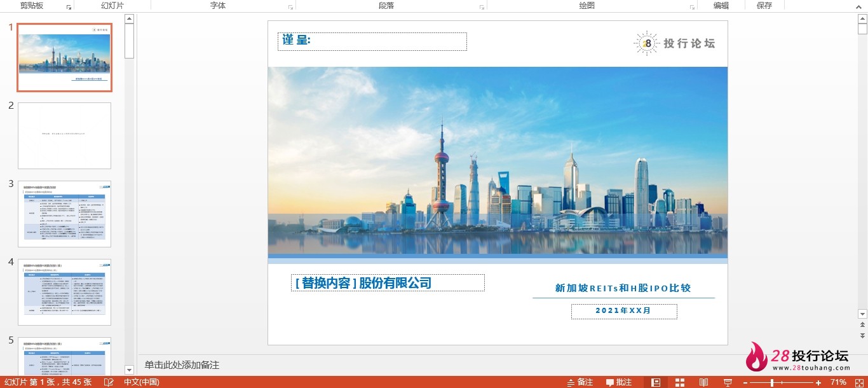Image resolution: width=868 pixels, height=388 pixels.
Task: Open the spell check status icon
Action: click(x=109, y=382)
